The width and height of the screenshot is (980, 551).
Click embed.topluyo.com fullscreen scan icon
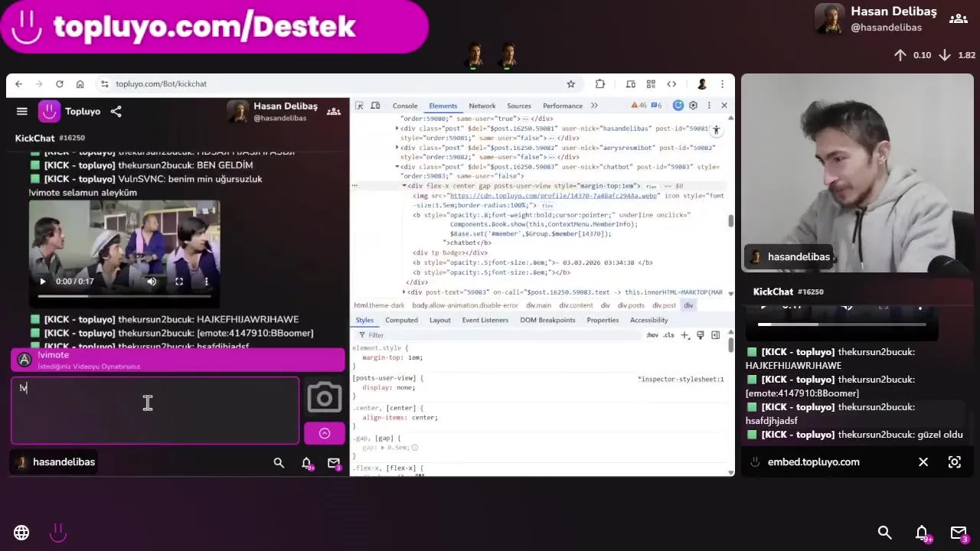955,462
